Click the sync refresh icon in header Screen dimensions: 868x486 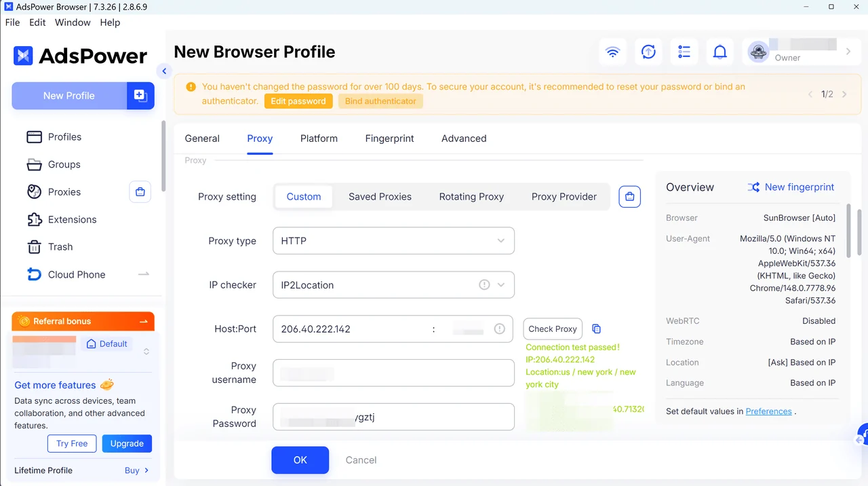coord(648,52)
